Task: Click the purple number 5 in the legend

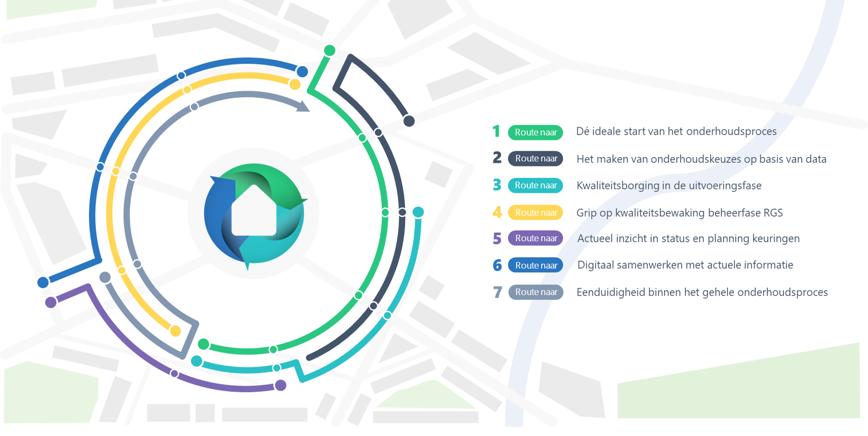Action: (497, 239)
